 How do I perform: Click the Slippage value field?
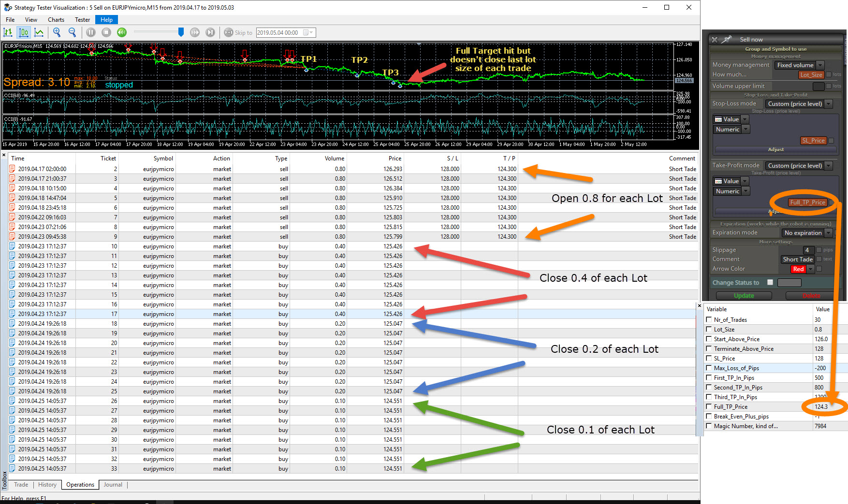point(808,250)
